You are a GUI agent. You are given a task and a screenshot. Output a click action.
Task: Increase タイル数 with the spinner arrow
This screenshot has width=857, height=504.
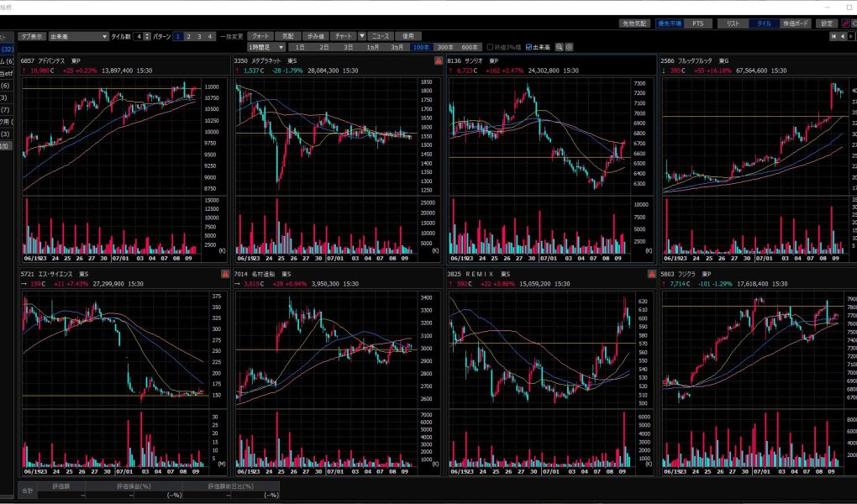(148, 34)
